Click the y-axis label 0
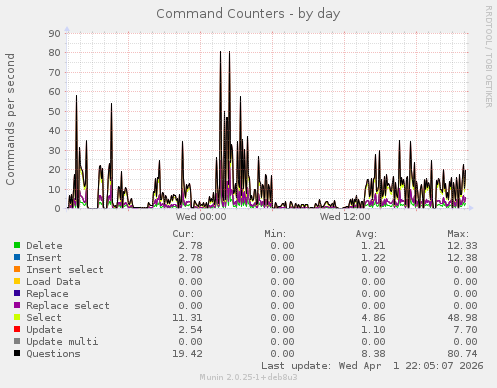The image size is (497, 388). [x=57, y=209]
